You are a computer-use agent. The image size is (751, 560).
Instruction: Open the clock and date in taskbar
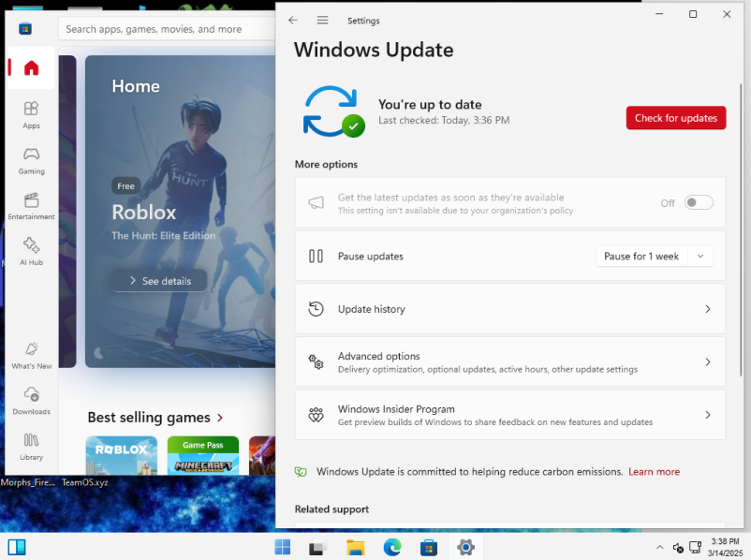click(x=726, y=547)
